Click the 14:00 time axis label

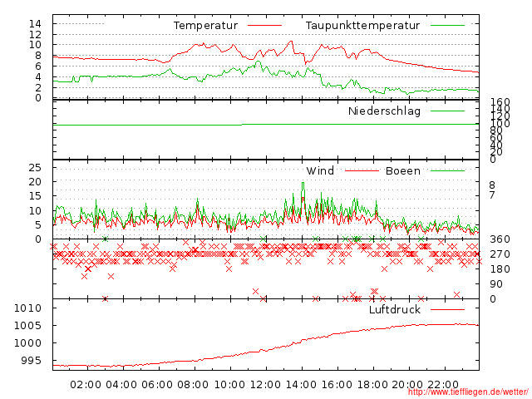point(301,385)
